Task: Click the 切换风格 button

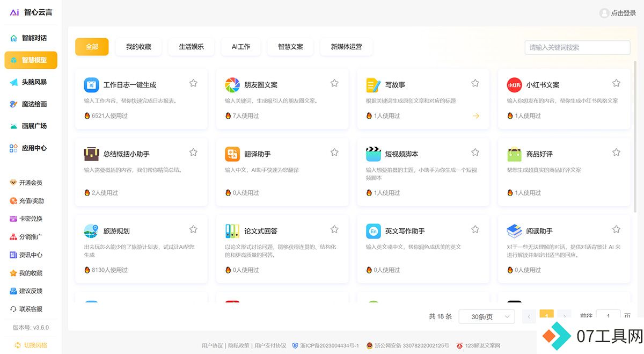Action: click(x=31, y=345)
